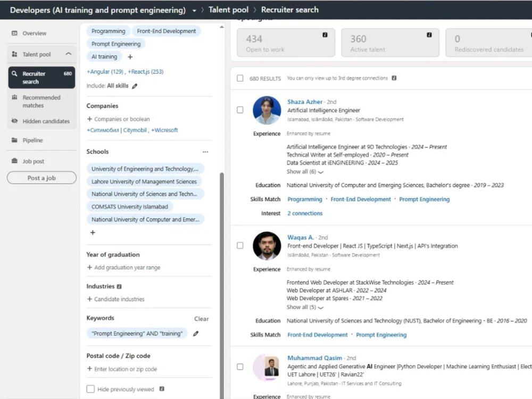Click Add graduation year range
Viewport: 532px width, 399px height.
(x=123, y=268)
